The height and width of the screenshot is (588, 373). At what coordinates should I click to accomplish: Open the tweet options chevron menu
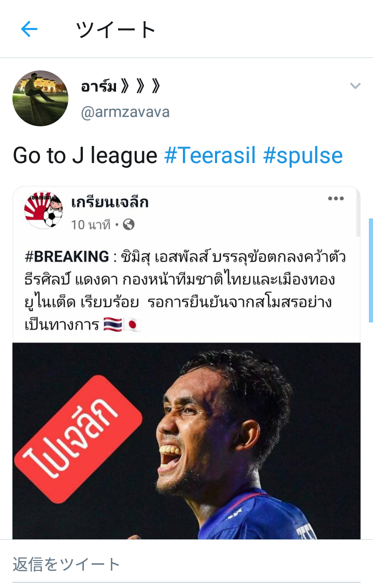(355, 86)
